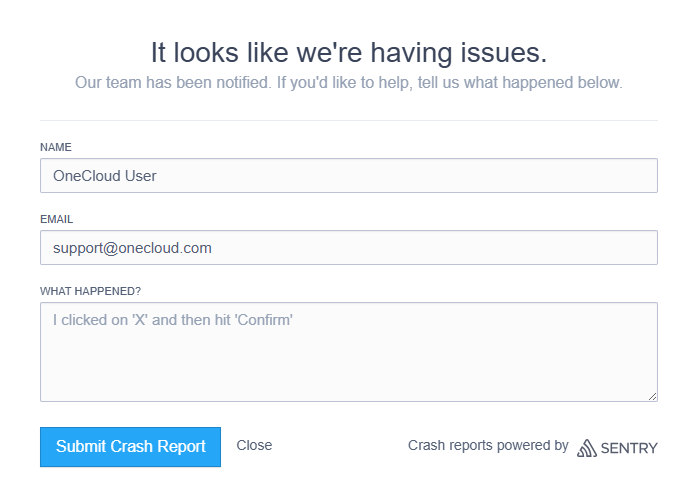Click the WHAT HAPPENED? label
This screenshot has width=694, height=500.
[x=91, y=291]
